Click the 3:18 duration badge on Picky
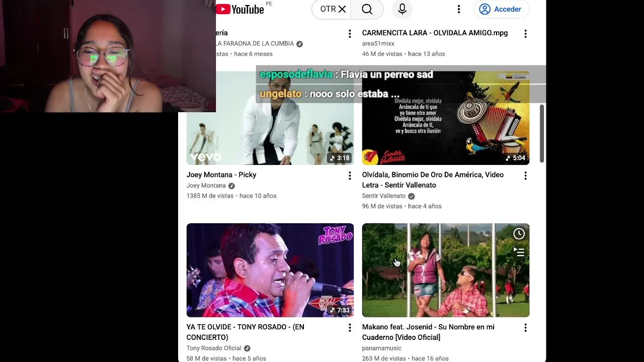This screenshot has height=362, width=644. tap(339, 158)
